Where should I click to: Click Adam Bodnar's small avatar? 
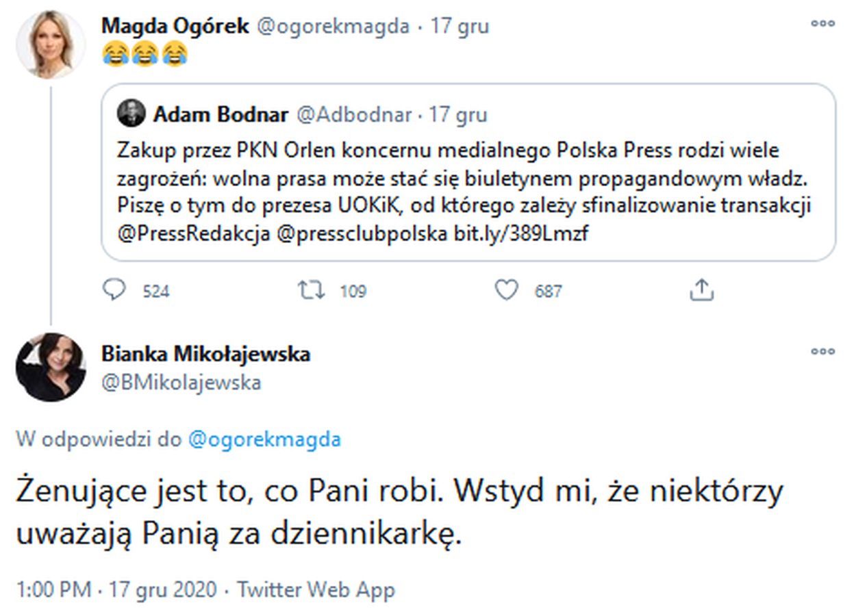click(131, 114)
